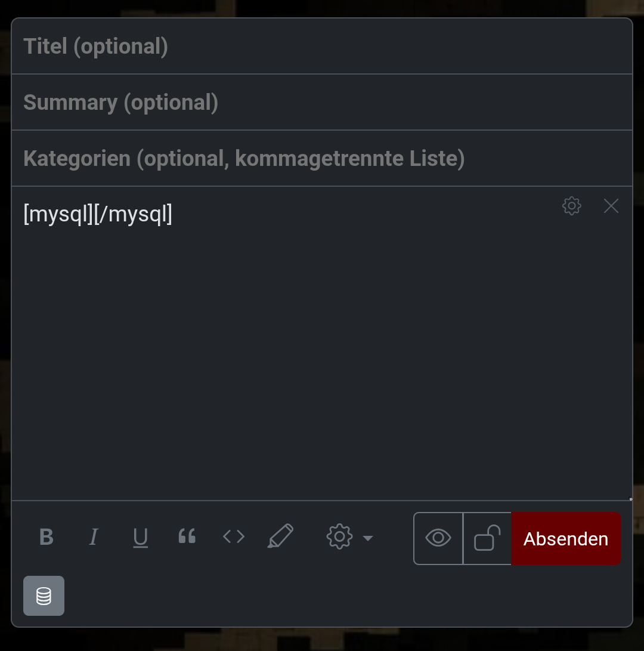Focus the Titel (optional) field

point(322,47)
